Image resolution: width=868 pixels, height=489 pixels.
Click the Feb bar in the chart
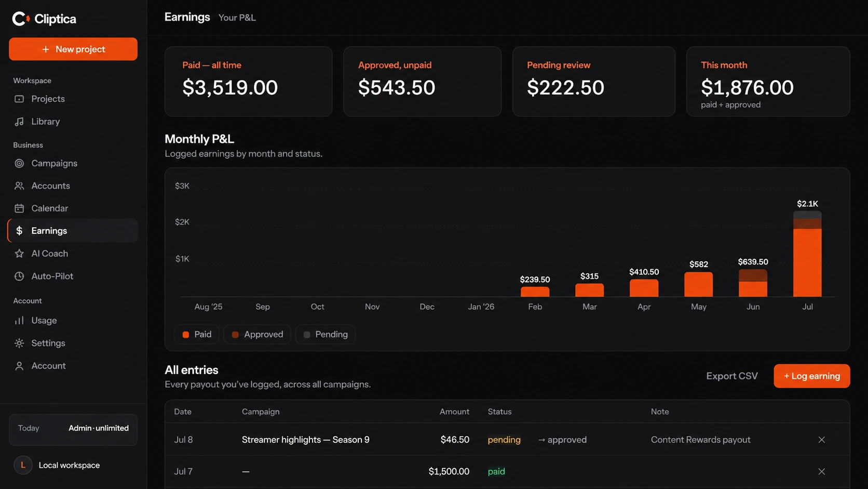click(535, 292)
